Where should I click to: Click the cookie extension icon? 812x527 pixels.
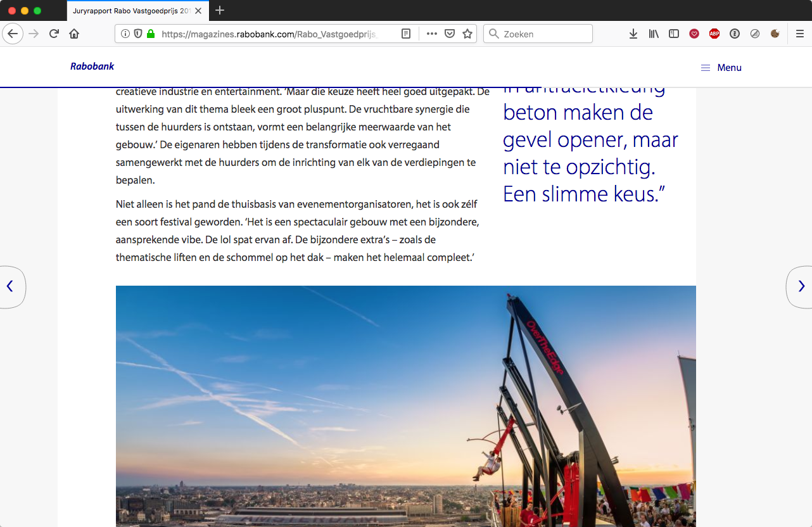[775, 34]
